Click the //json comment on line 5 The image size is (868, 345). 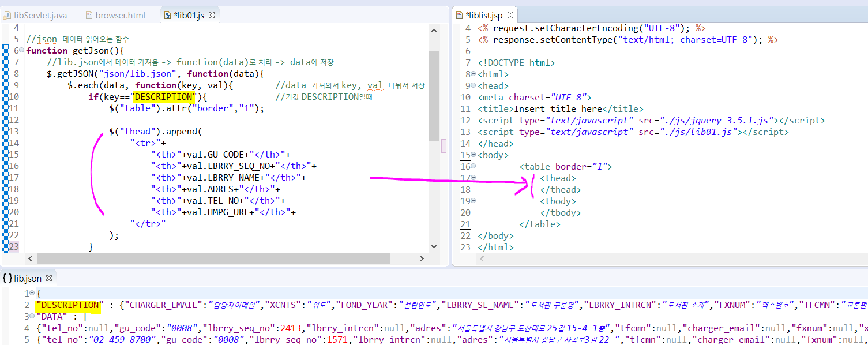pos(78,39)
